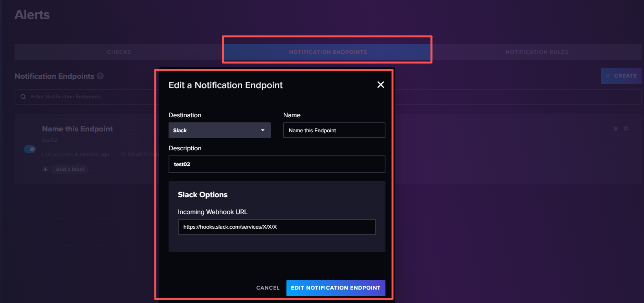Close the Edit a Notification Endpoint dialog
The height and width of the screenshot is (303, 644).
[x=380, y=85]
